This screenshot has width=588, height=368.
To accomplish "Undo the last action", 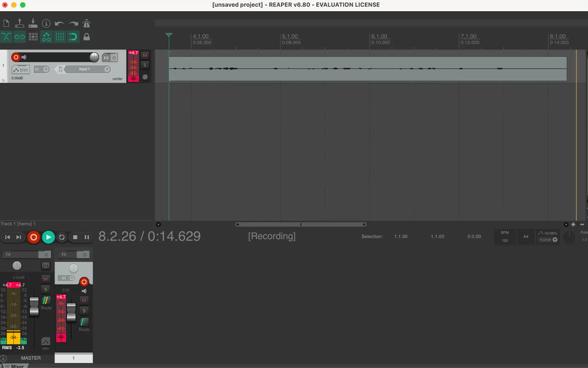I will (59, 23).
